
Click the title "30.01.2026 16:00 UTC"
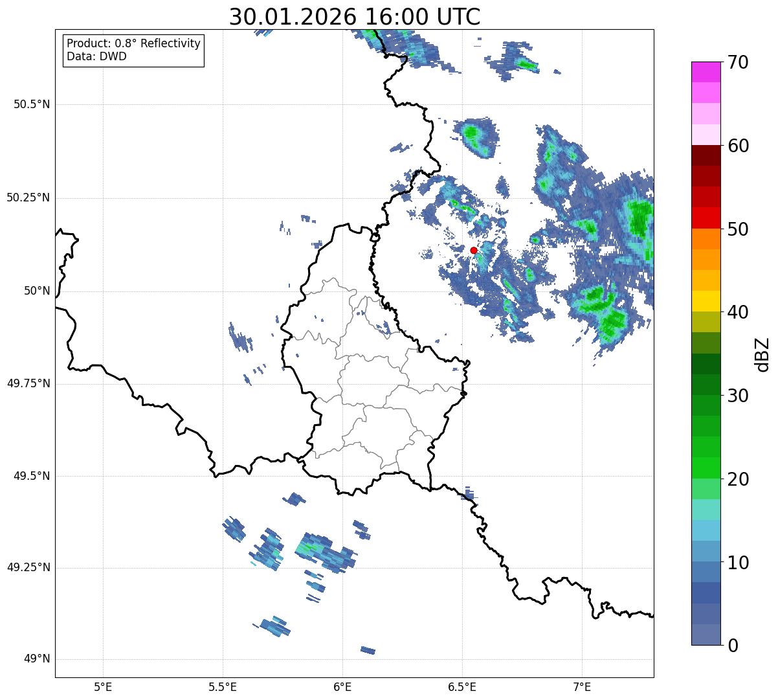click(x=355, y=17)
